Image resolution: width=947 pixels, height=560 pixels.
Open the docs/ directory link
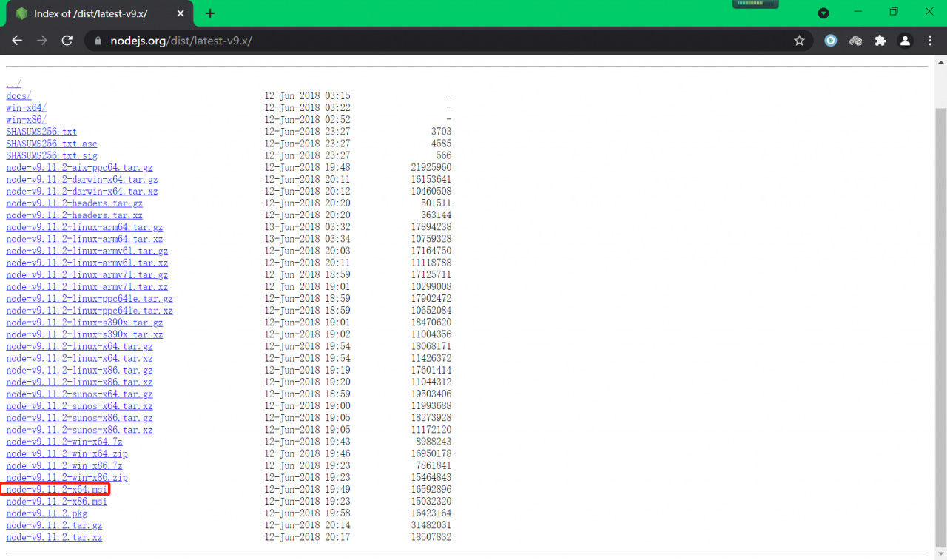point(18,95)
